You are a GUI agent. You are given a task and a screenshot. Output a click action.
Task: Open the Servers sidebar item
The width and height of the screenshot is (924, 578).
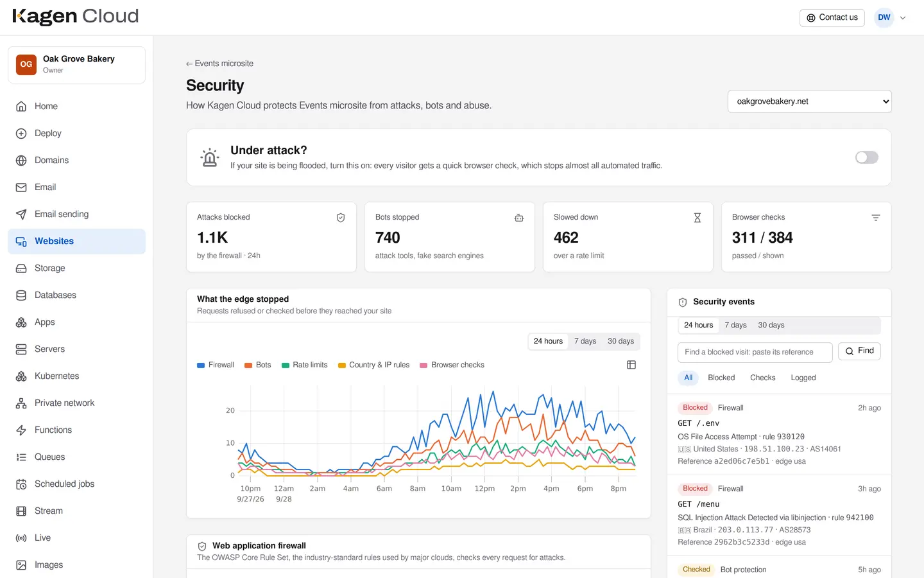coord(77,349)
